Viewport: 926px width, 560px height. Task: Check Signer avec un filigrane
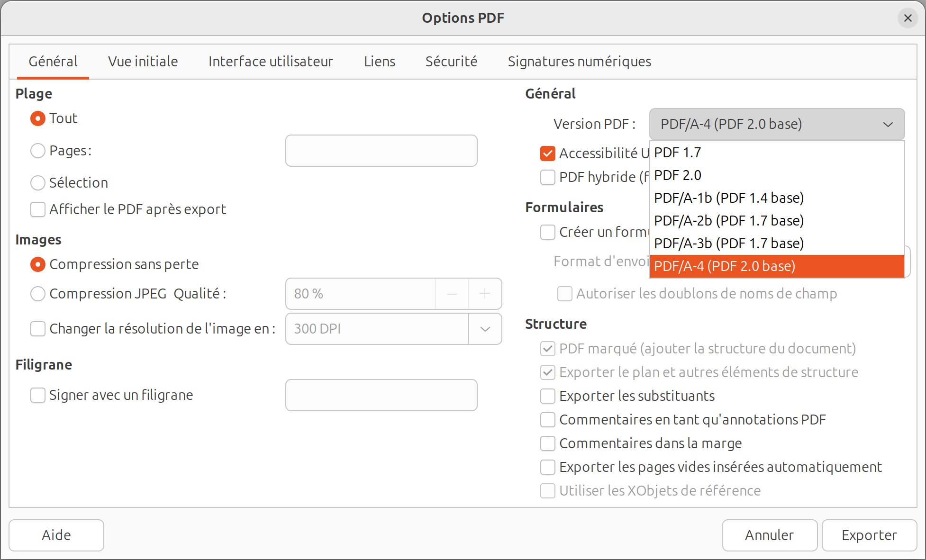click(x=38, y=395)
